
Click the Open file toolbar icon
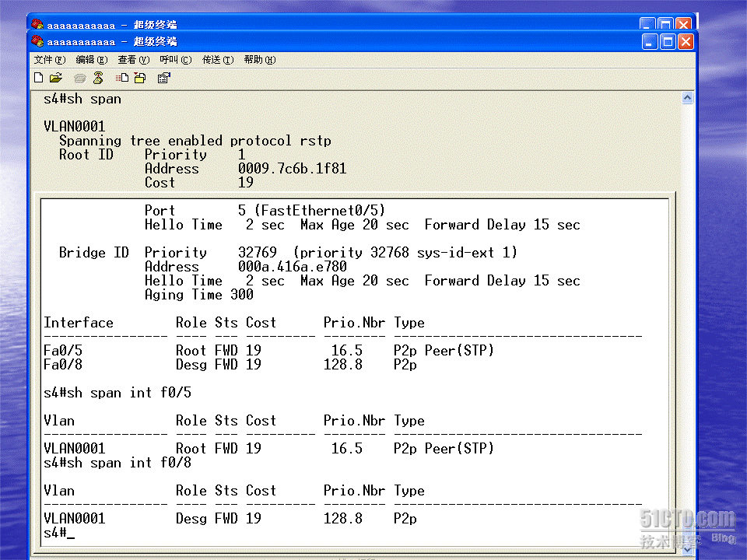tap(56, 78)
